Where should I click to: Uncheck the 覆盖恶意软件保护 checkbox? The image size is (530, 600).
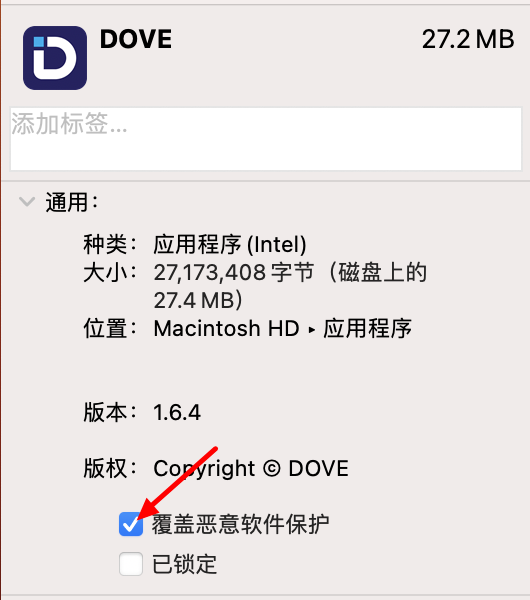131,524
